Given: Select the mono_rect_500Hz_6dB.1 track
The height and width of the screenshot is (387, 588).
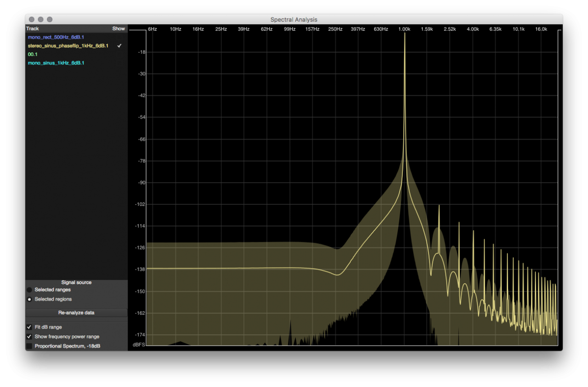Looking at the screenshot, I should pos(56,37).
